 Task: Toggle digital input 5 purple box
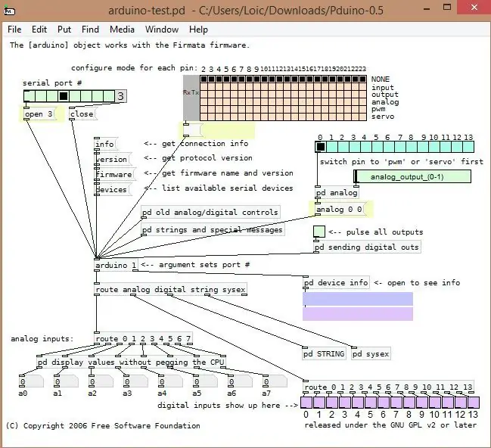click(x=371, y=403)
